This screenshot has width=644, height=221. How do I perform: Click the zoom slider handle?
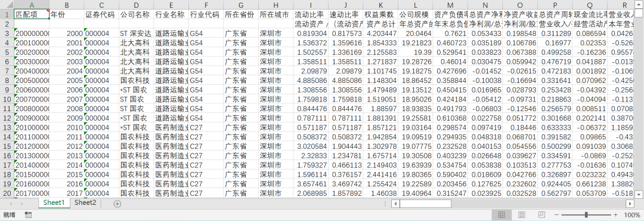586,215
